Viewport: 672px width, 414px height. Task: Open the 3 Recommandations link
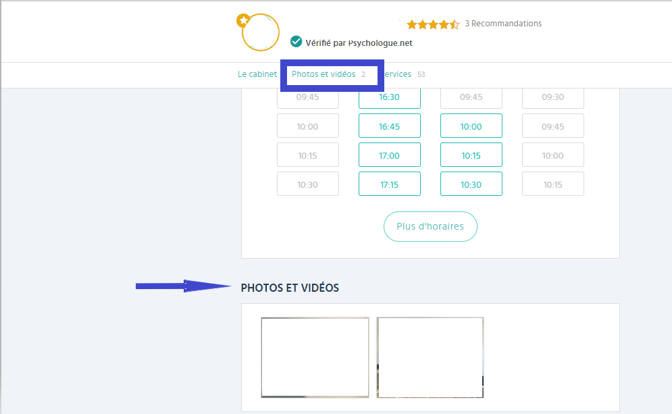coord(503,24)
